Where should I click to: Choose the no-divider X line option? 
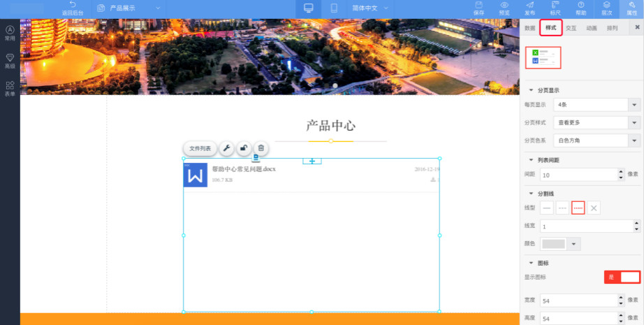tap(593, 208)
